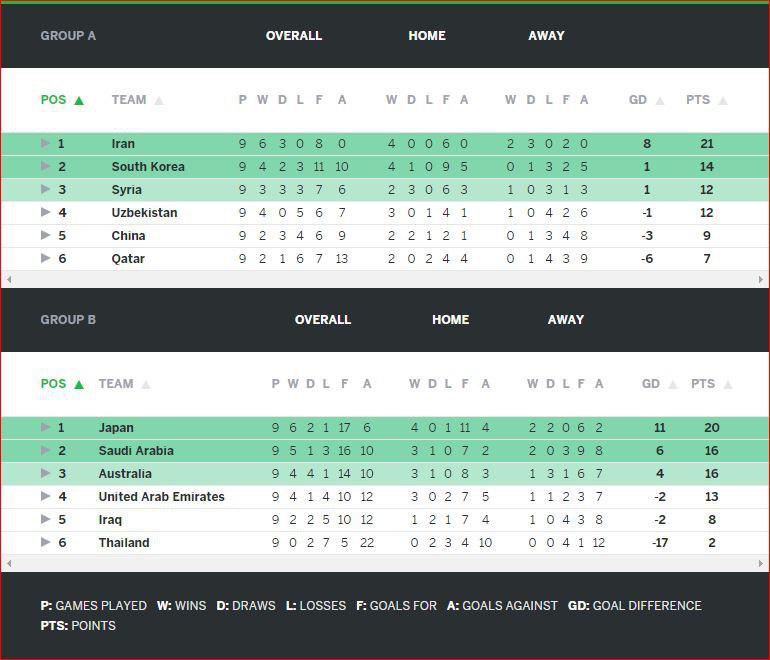Click the PTS sort arrow in Group A
770x660 pixels.
(x=722, y=100)
